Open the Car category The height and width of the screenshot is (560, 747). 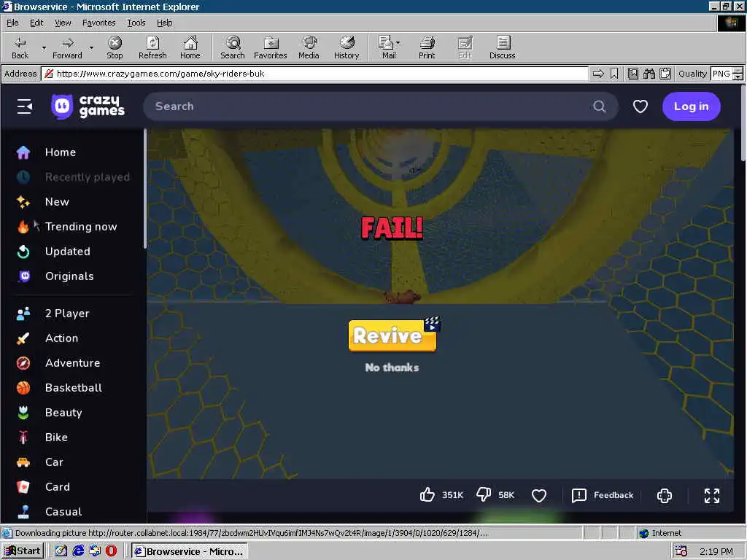click(54, 462)
